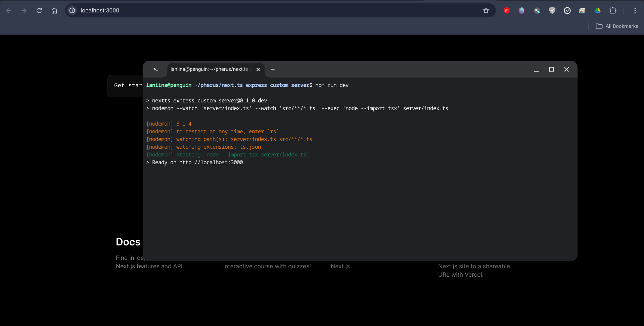Click the 'watching path(s)' nodemon line
The height and width of the screenshot is (326, 644).
coord(229,139)
